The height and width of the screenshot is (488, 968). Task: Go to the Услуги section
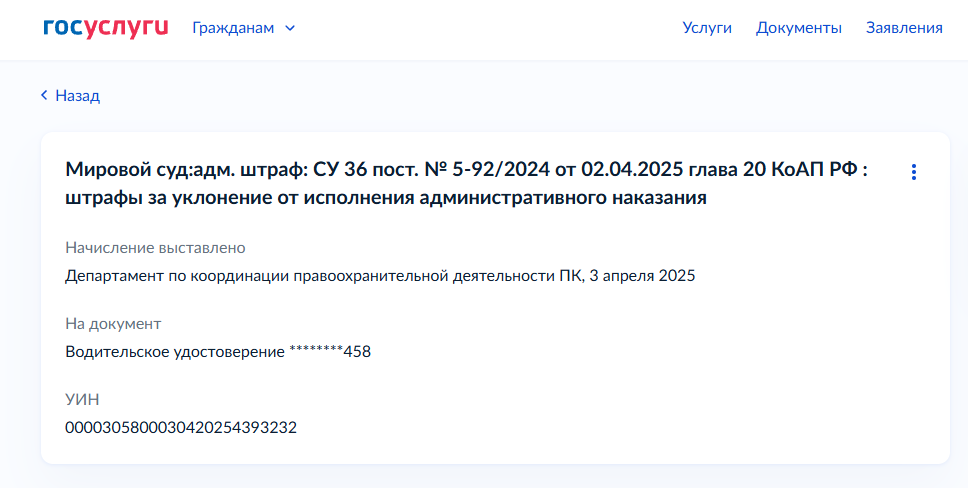[x=707, y=28]
